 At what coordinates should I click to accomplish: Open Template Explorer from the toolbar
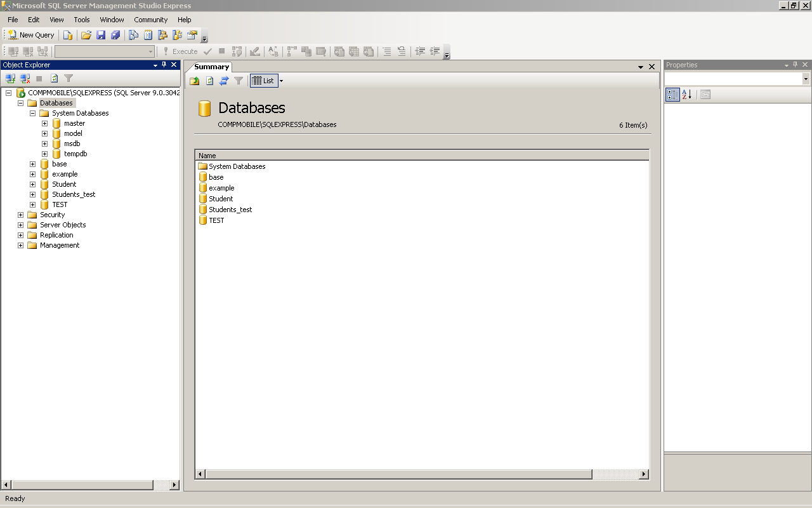click(x=178, y=35)
